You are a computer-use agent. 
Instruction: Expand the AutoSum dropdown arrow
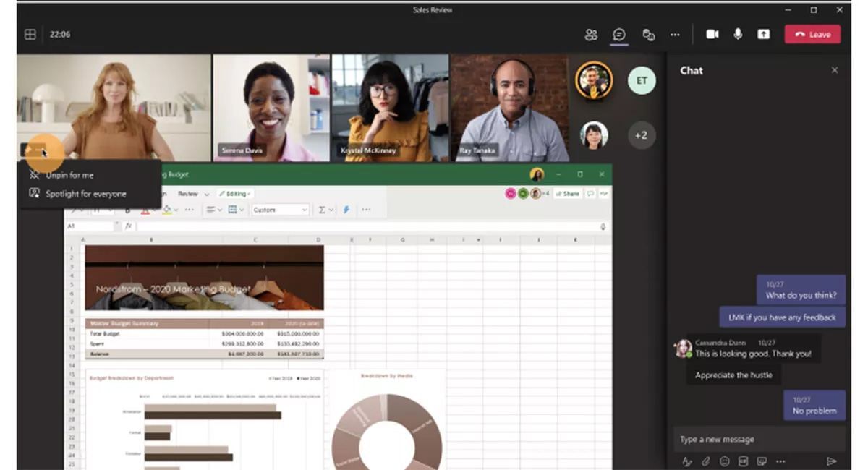pyautogui.click(x=331, y=210)
